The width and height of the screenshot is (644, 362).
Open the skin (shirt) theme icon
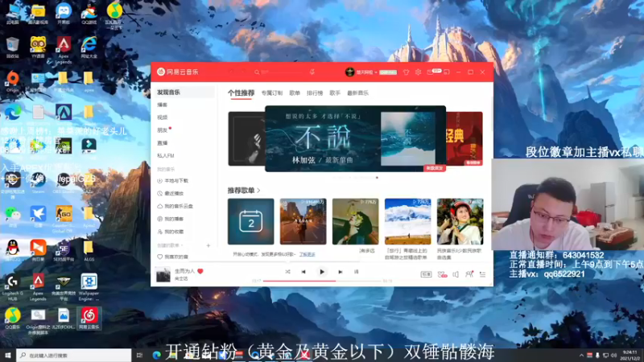[406, 72]
